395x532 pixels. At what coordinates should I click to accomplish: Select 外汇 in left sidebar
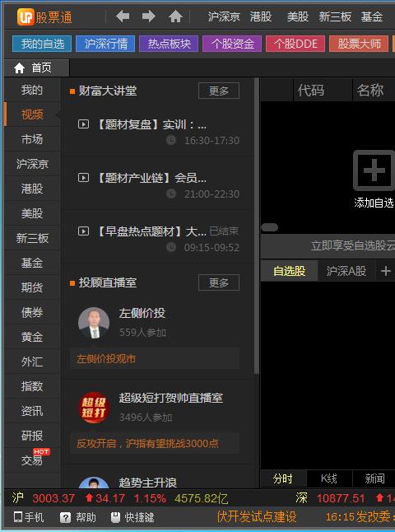(32, 362)
